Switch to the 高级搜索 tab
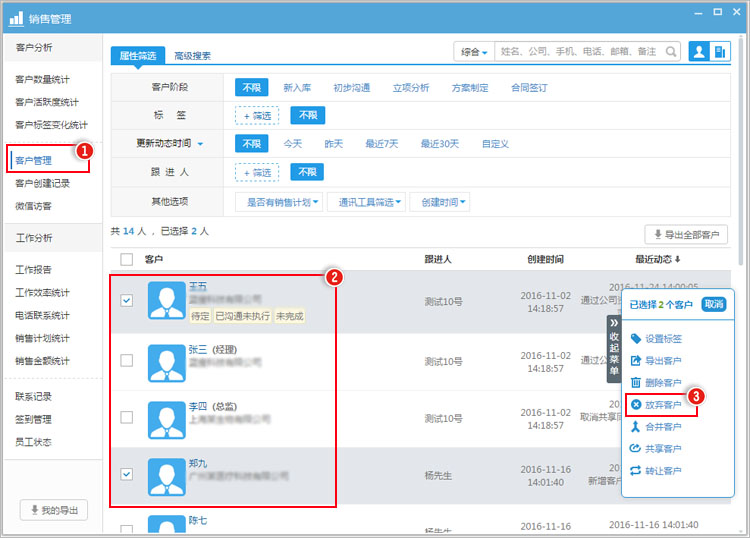750x538 pixels. pos(192,56)
